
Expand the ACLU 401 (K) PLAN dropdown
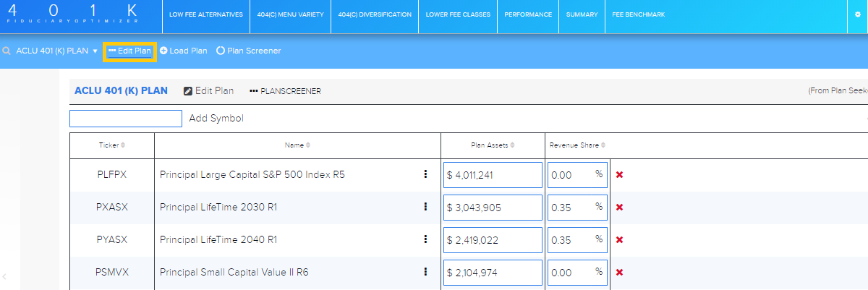tap(95, 51)
